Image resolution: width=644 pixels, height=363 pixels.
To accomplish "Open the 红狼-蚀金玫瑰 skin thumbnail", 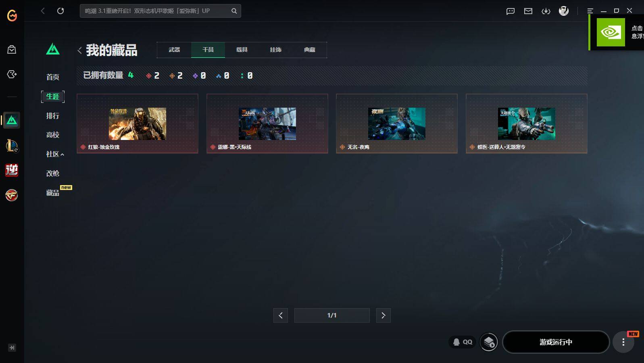I will click(x=138, y=124).
